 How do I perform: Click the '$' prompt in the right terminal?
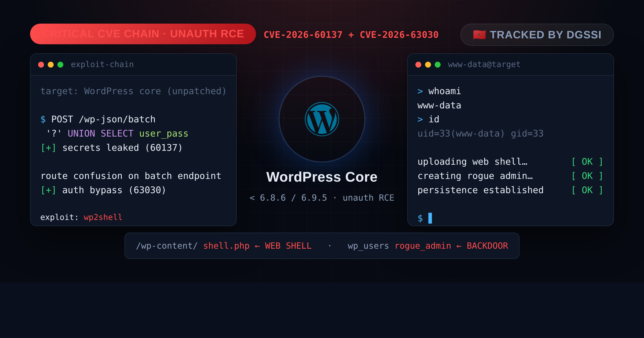[420, 218]
